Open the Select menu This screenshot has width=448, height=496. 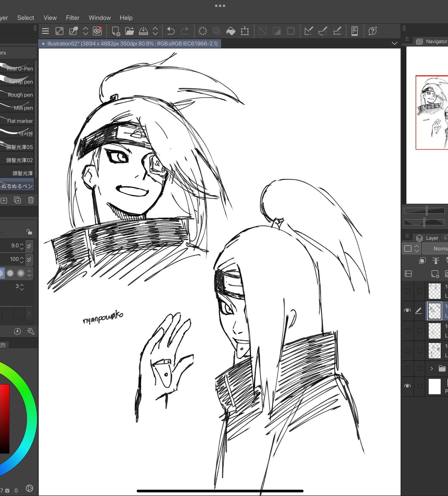point(26,18)
